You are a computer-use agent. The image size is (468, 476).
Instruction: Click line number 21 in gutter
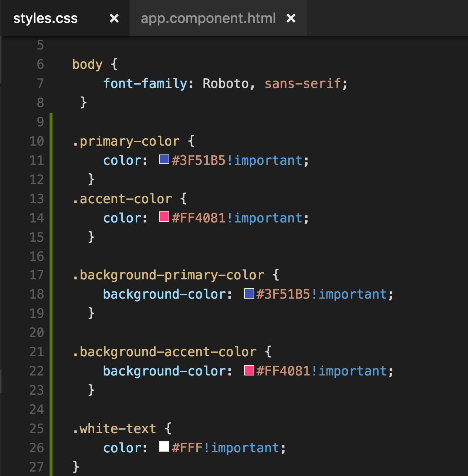click(x=37, y=352)
